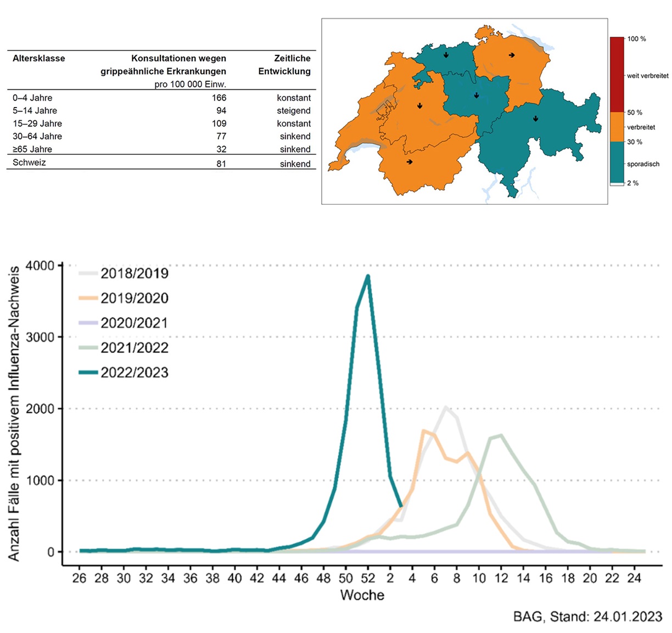Image resolution: width=672 pixels, height=633 pixels.
Task: Click the down arrow in the eastern teal region
Action: click(536, 119)
